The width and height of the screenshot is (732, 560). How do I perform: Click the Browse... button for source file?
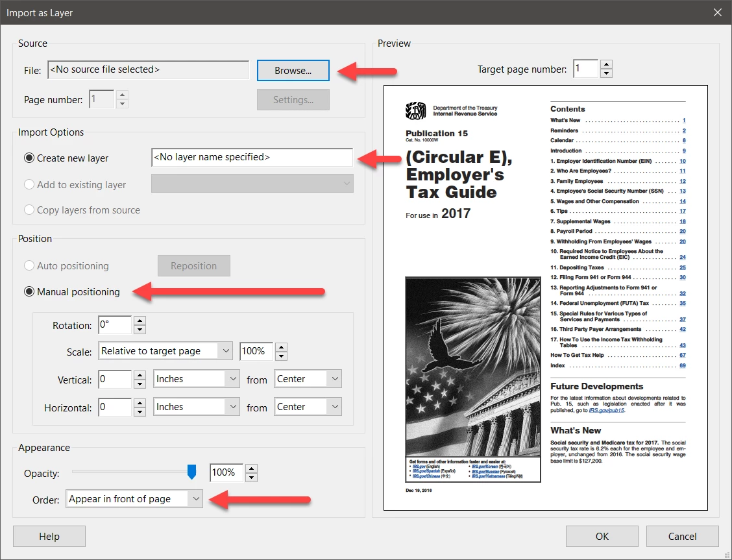293,71
